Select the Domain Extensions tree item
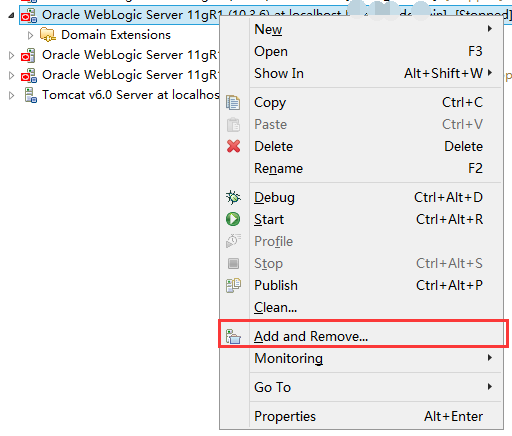512x436 pixels. [116, 35]
